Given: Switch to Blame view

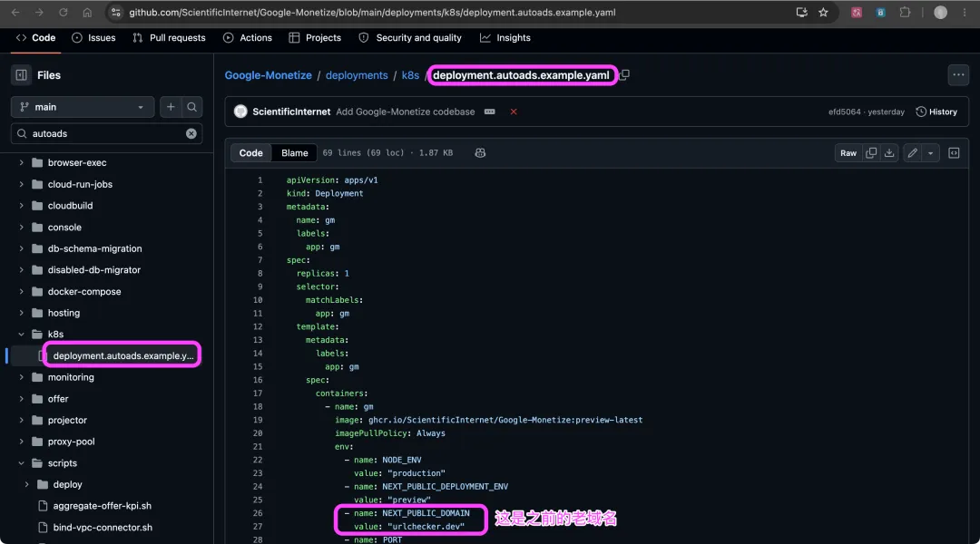Looking at the screenshot, I should [x=294, y=153].
